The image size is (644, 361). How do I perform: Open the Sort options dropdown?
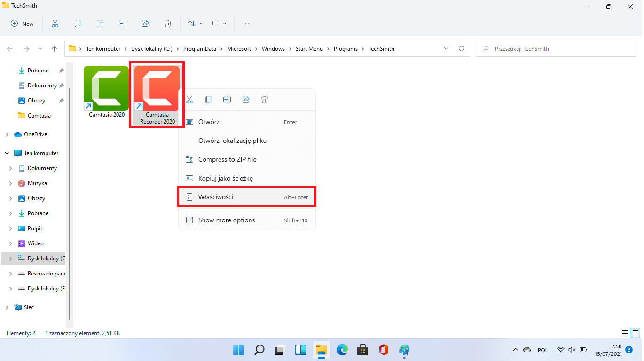[x=195, y=24]
